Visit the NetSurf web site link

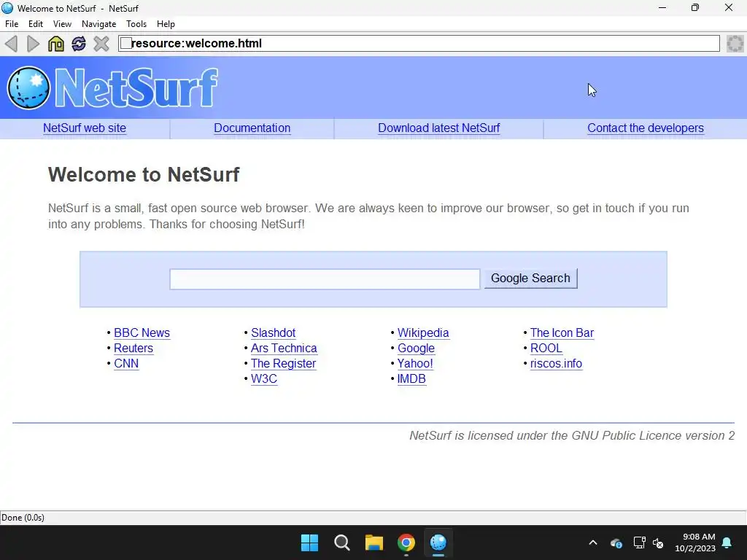85,128
